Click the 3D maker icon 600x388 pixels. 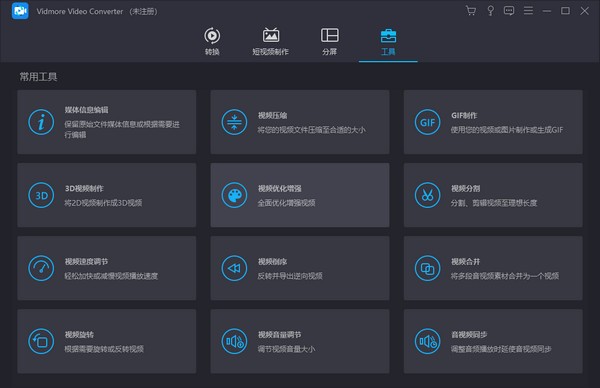tap(41, 195)
